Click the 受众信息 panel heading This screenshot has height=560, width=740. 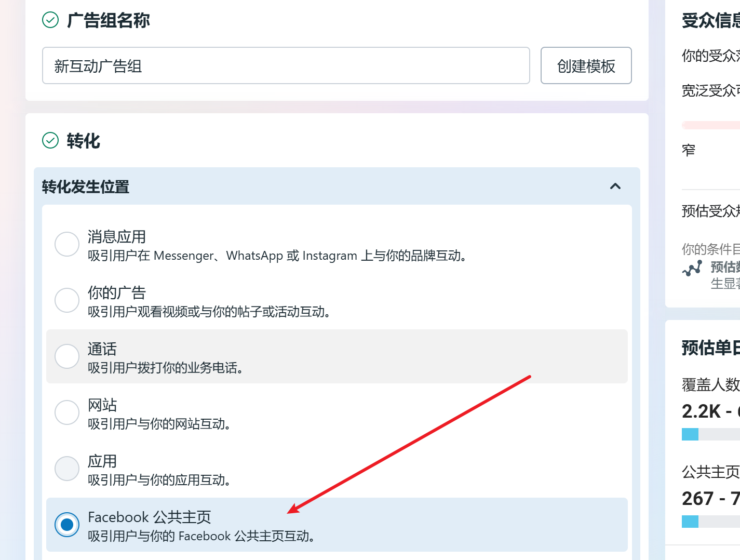[710, 21]
